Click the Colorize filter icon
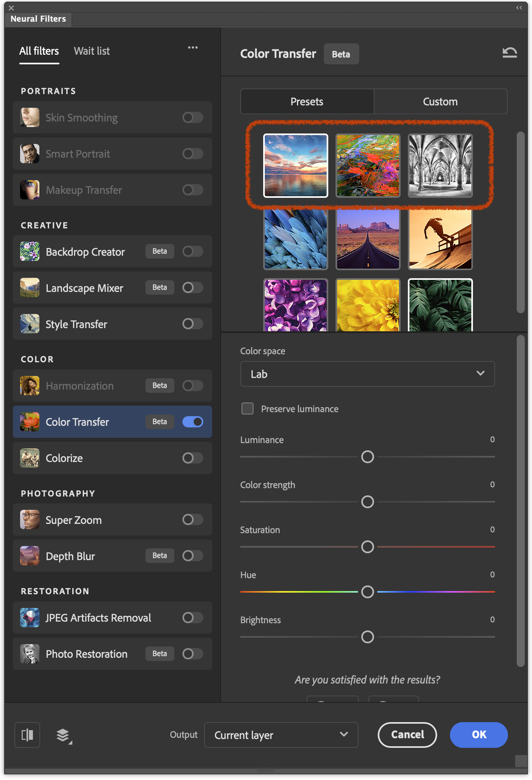This screenshot has height=780, width=532. [x=30, y=458]
